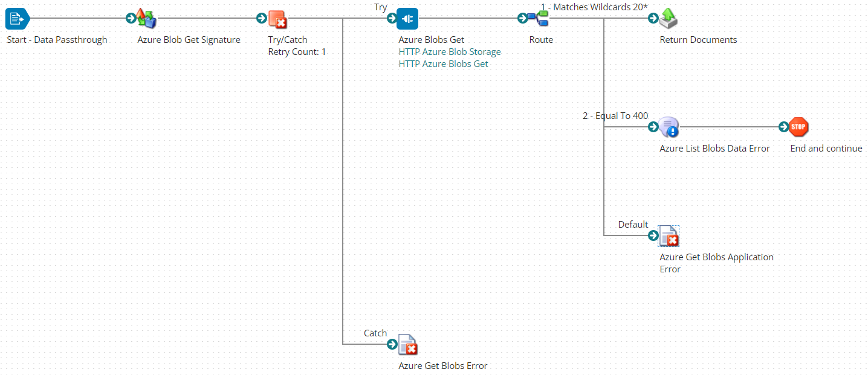Screen dimensions: 868x375
Task: Click the Try/Catch shape icon
Action: click(x=277, y=19)
